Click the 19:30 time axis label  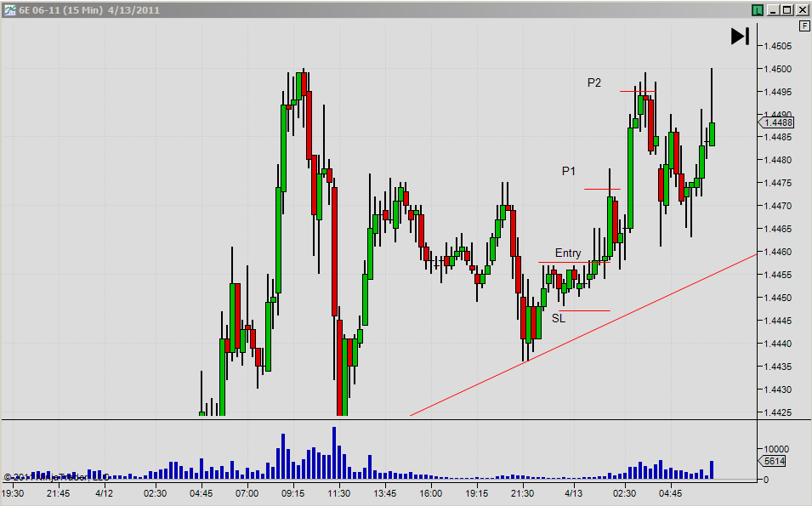tap(13, 493)
